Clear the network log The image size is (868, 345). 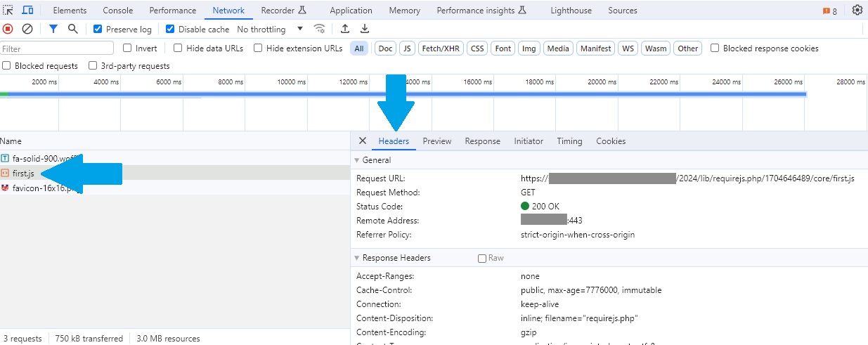27,29
